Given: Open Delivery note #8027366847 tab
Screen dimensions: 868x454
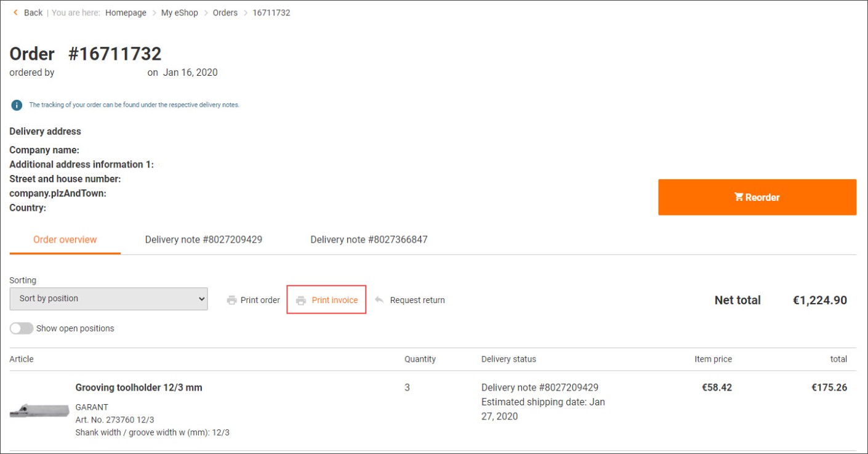Looking at the screenshot, I should pos(369,240).
